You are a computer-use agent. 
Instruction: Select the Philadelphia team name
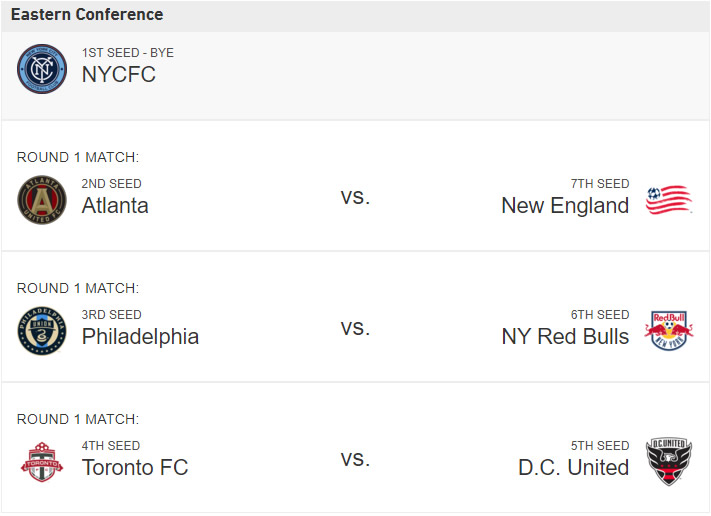coord(140,337)
